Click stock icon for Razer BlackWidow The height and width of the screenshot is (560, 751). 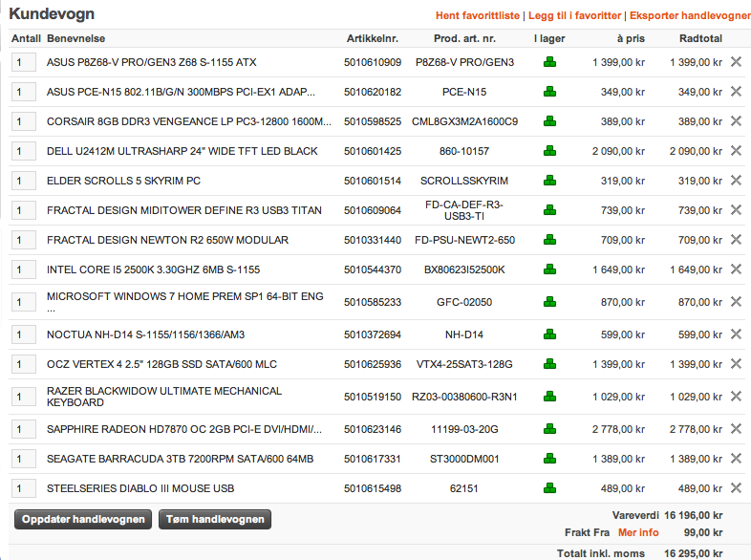(549, 397)
